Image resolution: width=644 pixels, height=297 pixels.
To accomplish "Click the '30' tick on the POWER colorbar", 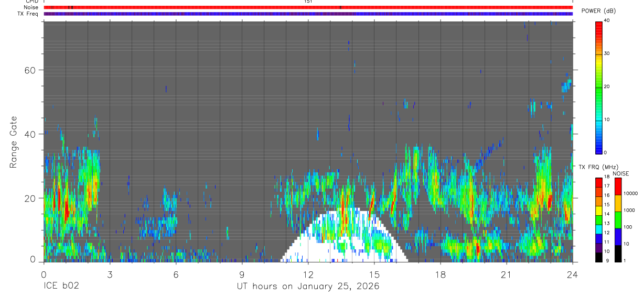I will click(x=607, y=53).
